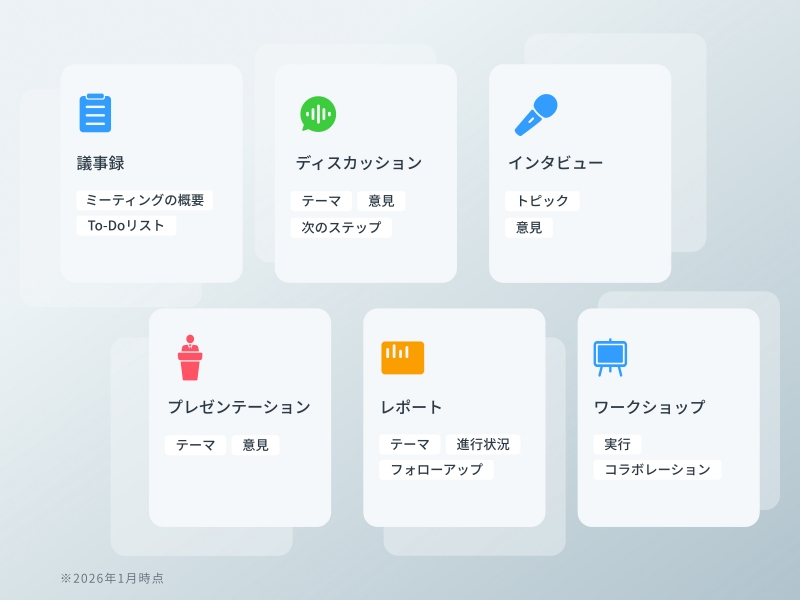This screenshot has width=800, height=600.
Task: Select 意見 tag in the プレゼンテーション card
Action: tap(255, 445)
